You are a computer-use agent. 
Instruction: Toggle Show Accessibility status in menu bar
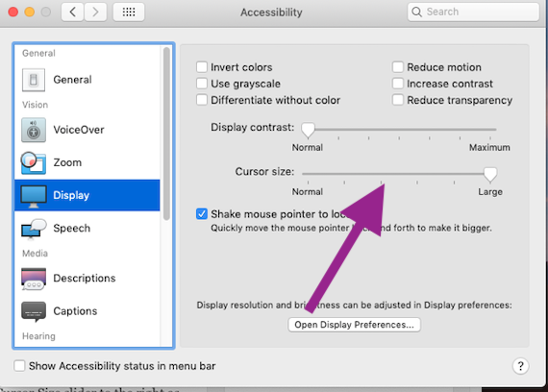pos(19,366)
